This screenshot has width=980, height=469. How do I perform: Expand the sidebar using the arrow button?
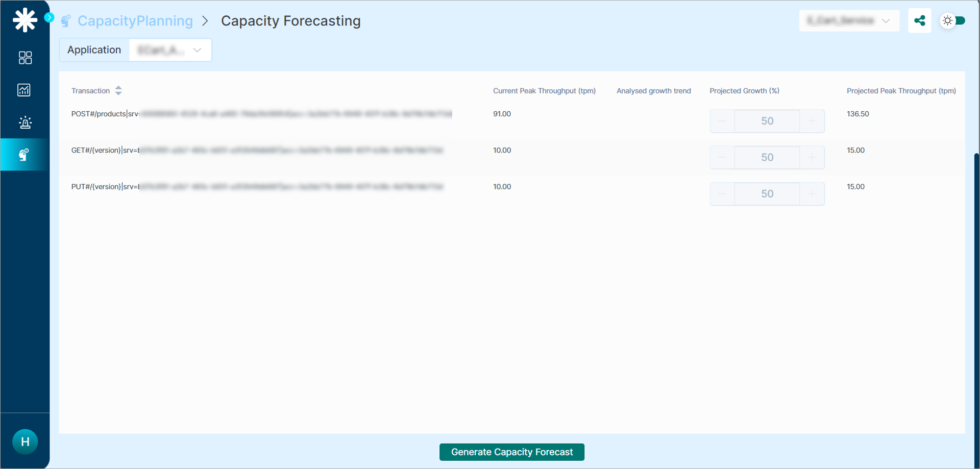(x=49, y=17)
